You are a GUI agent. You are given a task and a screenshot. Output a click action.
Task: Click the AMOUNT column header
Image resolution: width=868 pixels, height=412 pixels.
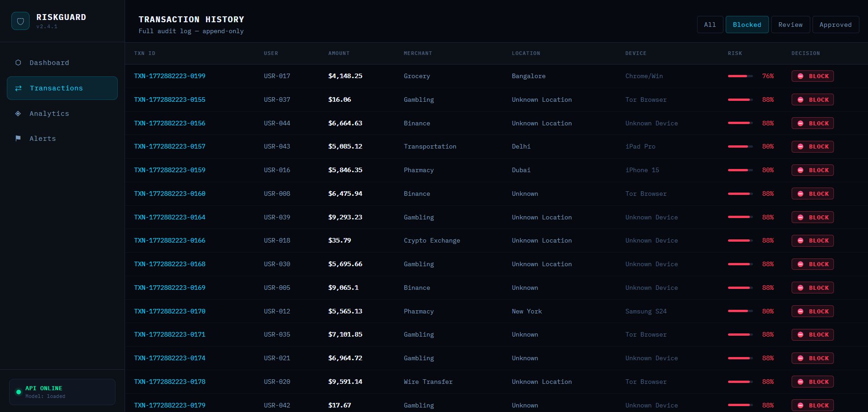(339, 54)
